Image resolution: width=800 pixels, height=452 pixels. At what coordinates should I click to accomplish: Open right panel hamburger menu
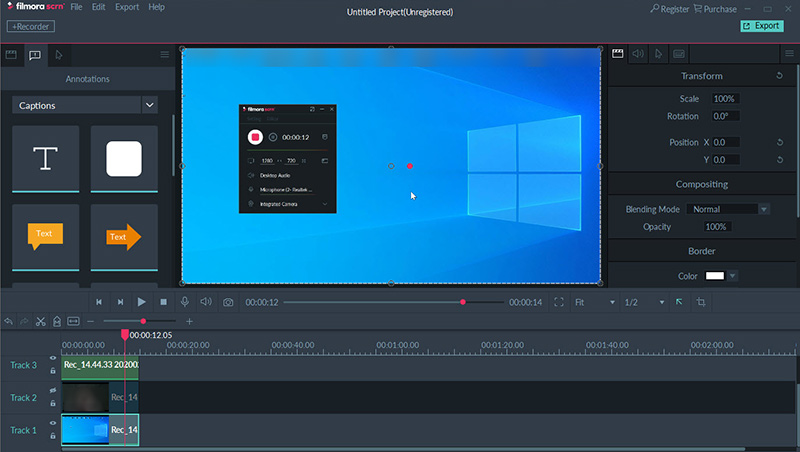click(x=789, y=54)
